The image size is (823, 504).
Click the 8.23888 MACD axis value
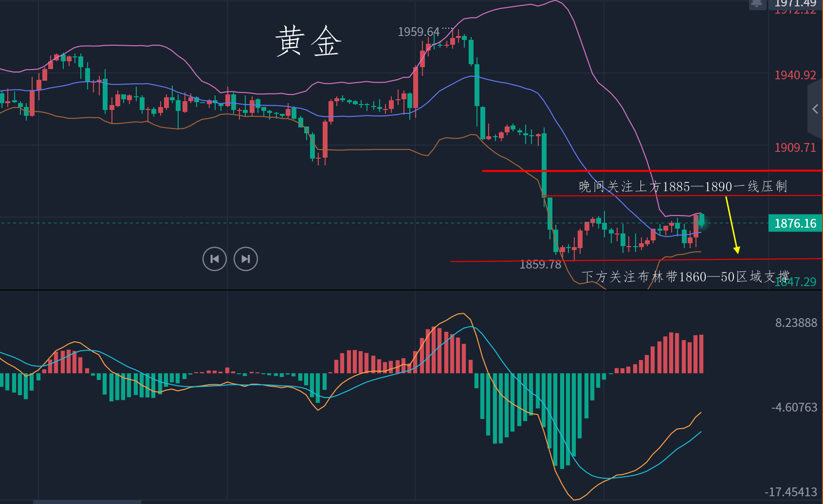pyautogui.click(x=796, y=323)
